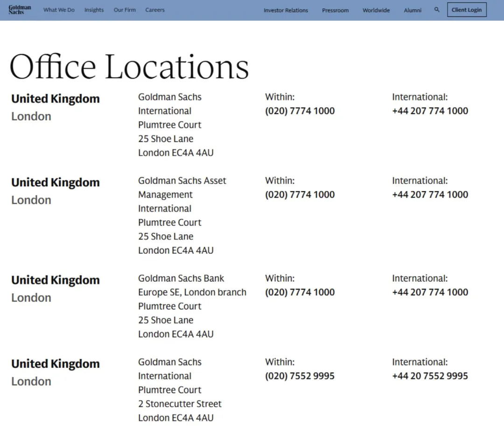Click the first United Kingdom heading
The image size is (504, 429).
[56, 99]
